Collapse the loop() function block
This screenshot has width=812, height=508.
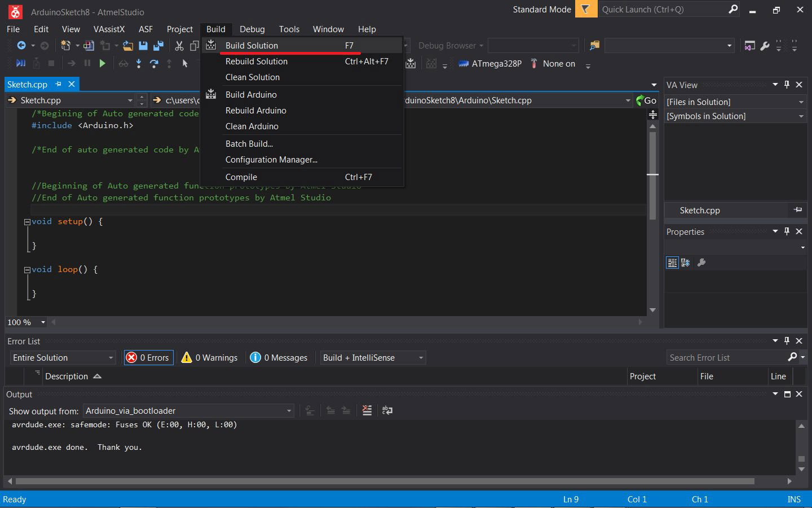point(27,270)
